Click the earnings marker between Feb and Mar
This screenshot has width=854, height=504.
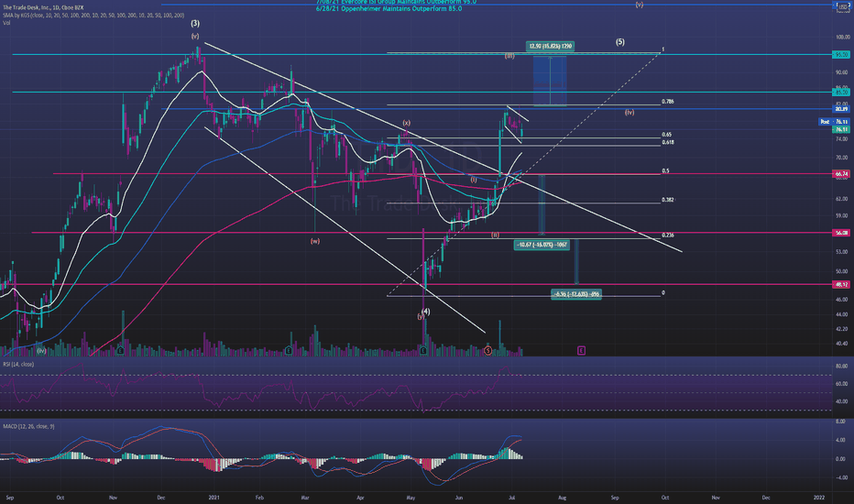point(289,351)
